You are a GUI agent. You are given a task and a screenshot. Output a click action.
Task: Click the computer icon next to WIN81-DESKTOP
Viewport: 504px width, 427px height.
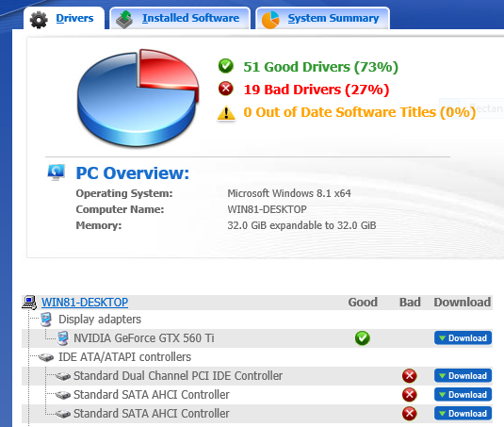[29, 303]
